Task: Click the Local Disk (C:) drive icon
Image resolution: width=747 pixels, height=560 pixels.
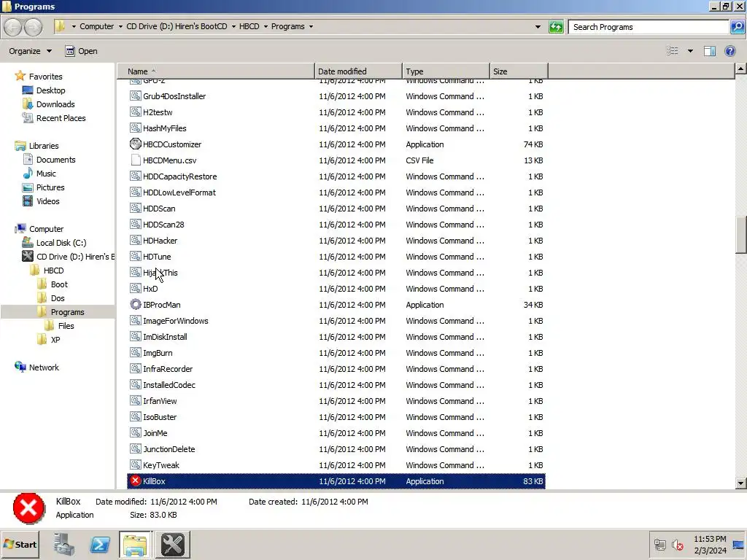Action: coord(28,242)
